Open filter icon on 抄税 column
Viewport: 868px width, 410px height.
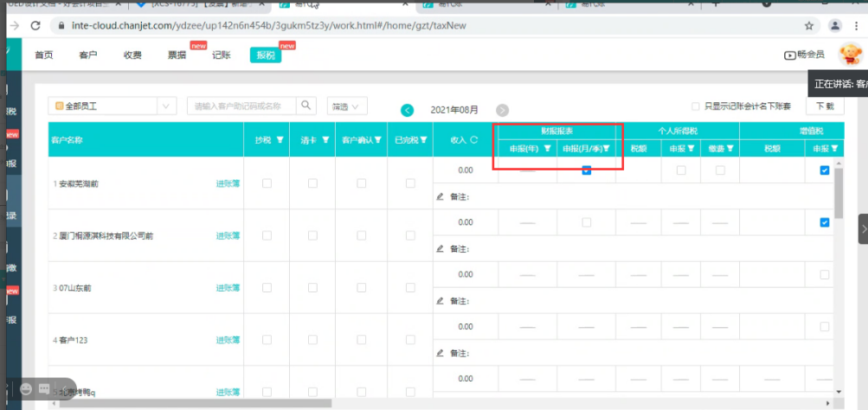(280, 140)
